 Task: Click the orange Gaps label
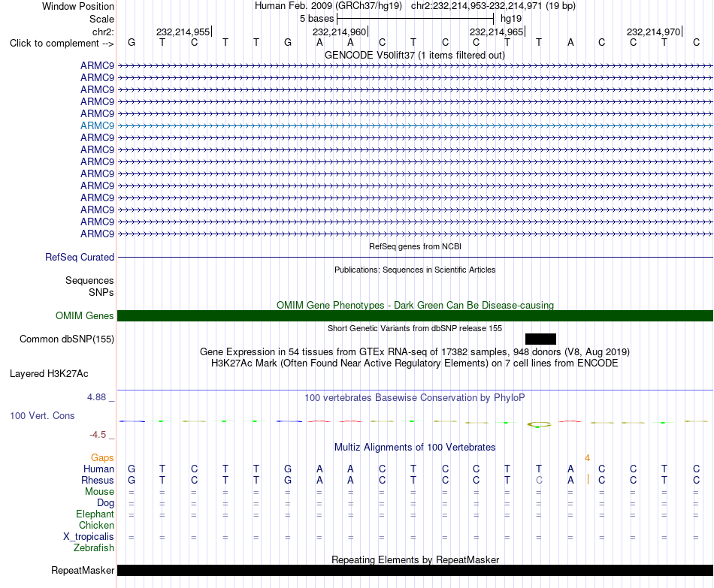(x=102, y=457)
